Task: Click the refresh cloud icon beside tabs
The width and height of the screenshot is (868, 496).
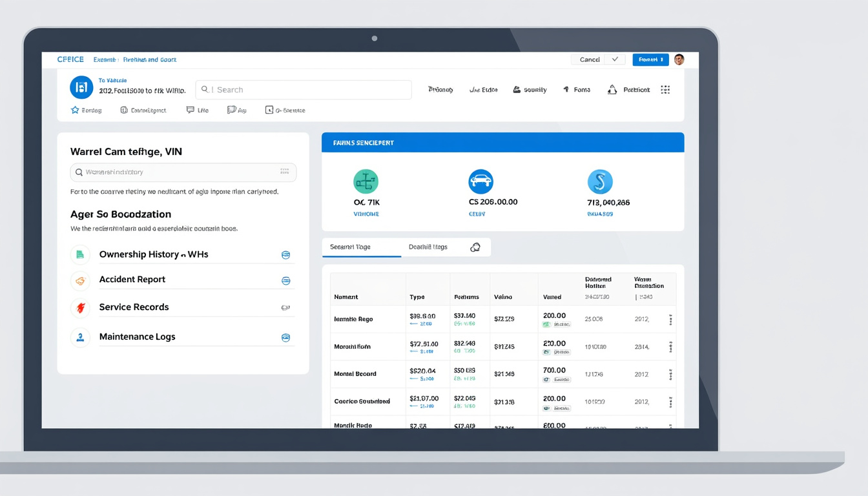Action: click(x=475, y=247)
